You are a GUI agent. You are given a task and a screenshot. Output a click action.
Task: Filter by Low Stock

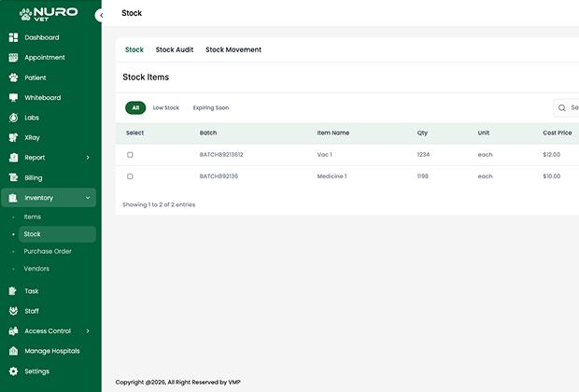click(166, 107)
